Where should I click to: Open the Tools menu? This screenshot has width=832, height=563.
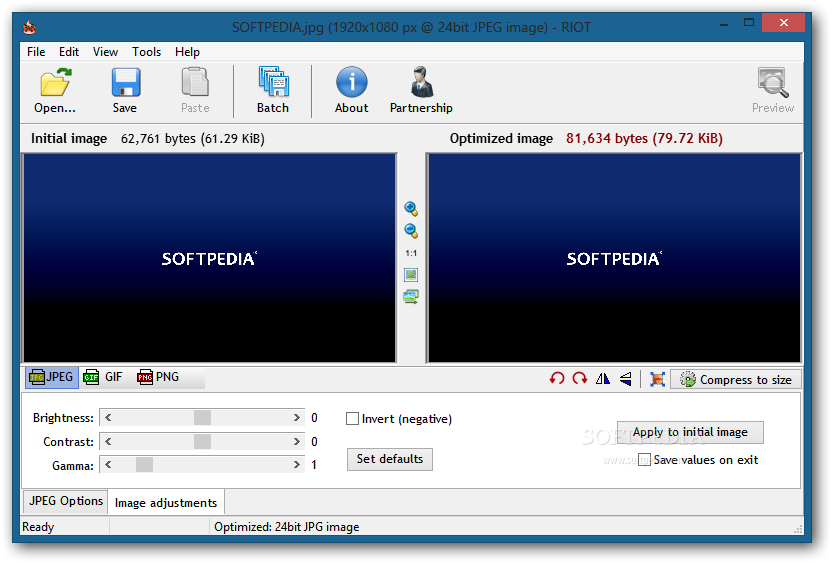pyautogui.click(x=146, y=52)
